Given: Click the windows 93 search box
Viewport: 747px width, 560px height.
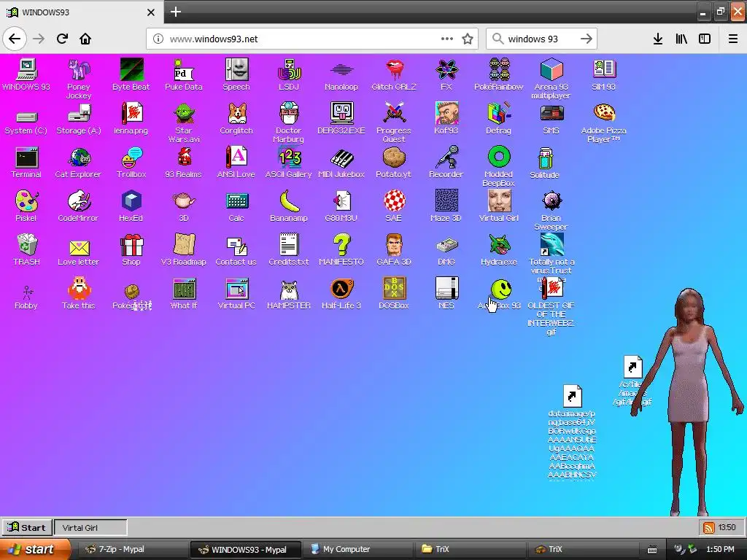Looking at the screenshot, I should [542, 39].
